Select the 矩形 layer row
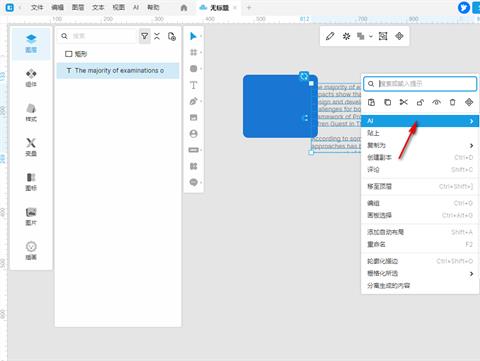This screenshot has width=480, height=361. [118, 54]
